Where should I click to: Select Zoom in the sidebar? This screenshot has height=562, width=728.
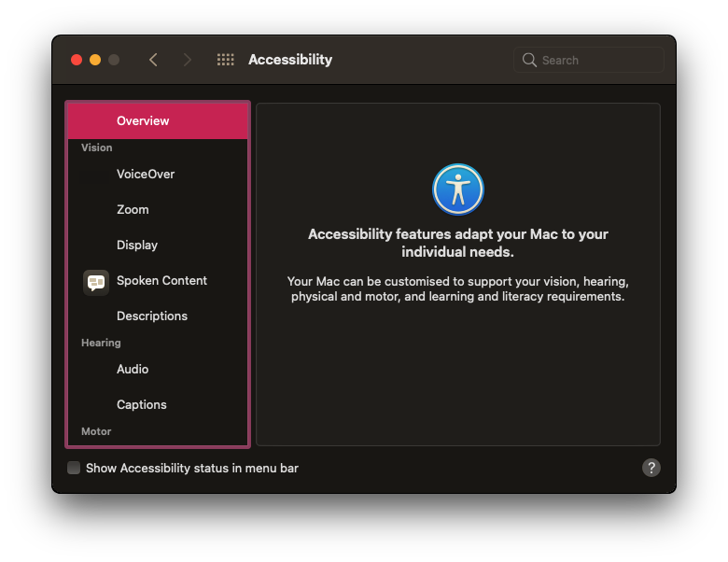158,209
